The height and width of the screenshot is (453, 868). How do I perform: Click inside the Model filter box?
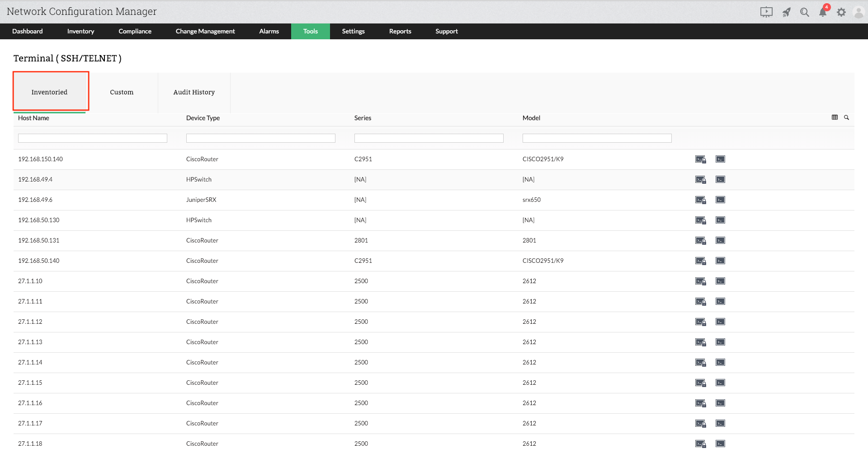click(x=597, y=138)
